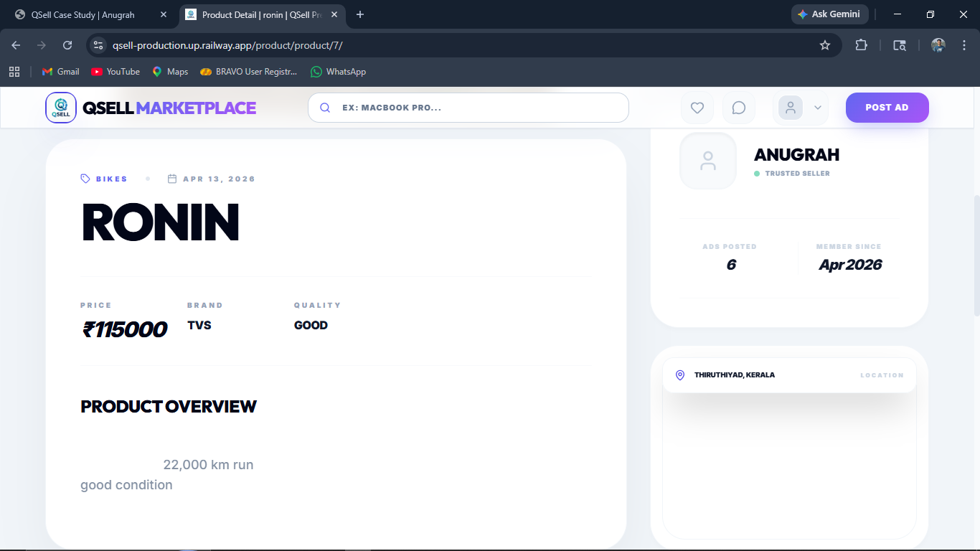Click the Bikes category tag icon
Image resolution: width=980 pixels, height=551 pixels.
pos(85,179)
